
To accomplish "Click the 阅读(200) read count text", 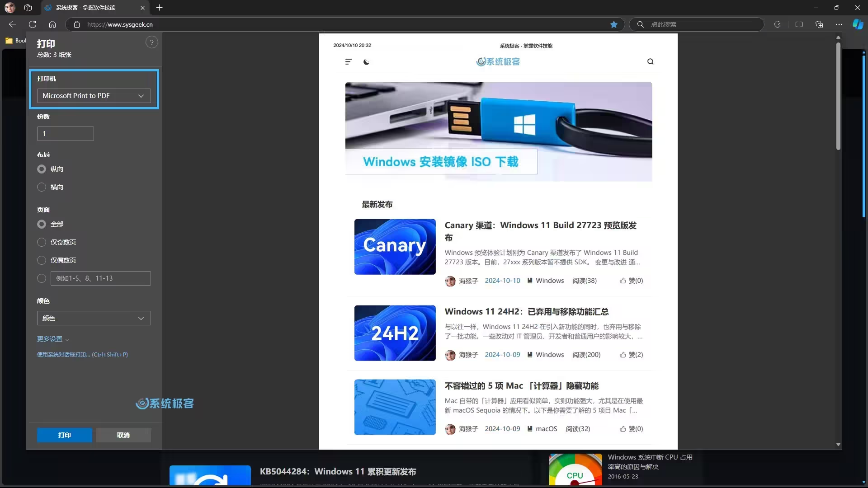I will 586,355.
